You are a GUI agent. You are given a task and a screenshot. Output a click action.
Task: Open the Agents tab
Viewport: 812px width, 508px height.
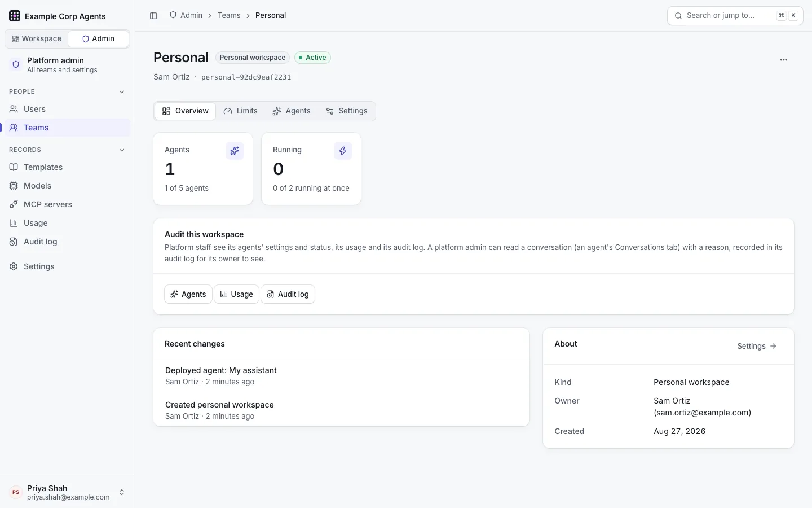(x=292, y=111)
